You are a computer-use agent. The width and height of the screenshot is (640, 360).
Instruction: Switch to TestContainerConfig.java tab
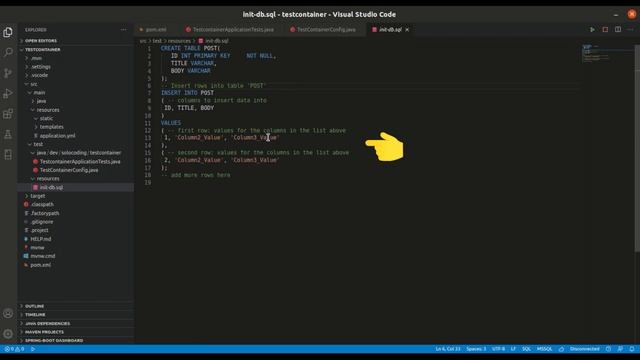pyautogui.click(x=323, y=29)
